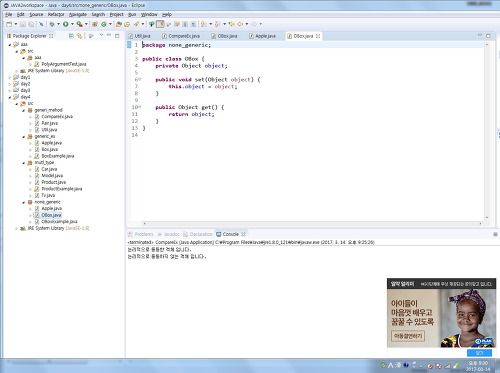Viewport: 500px width, 373px height.
Task: Click the New Java Class green icon
Action: point(104,24)
